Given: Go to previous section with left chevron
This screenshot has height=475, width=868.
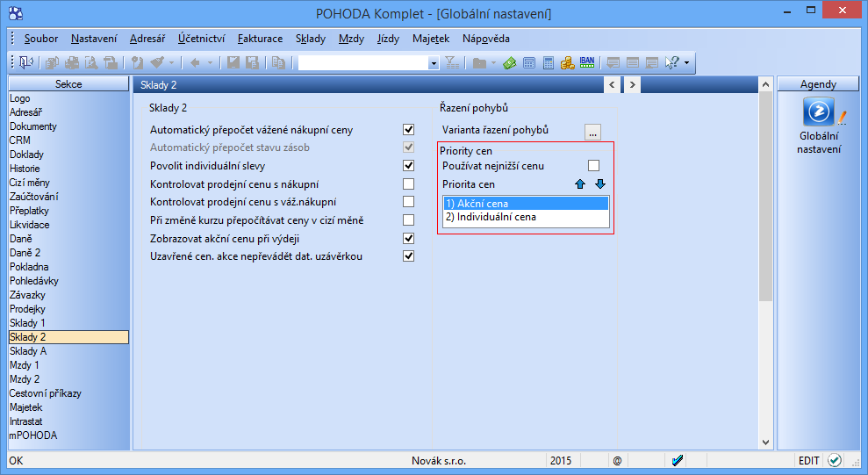Looking at the screenshot, I should 612,84.
